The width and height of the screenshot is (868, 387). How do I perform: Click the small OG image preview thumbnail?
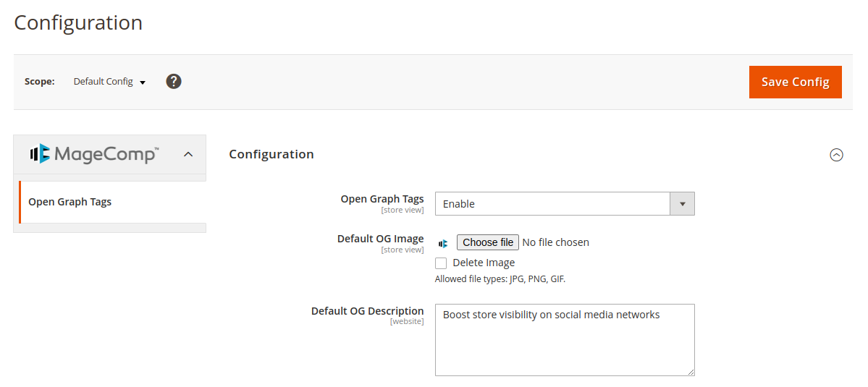coord(443,243)
